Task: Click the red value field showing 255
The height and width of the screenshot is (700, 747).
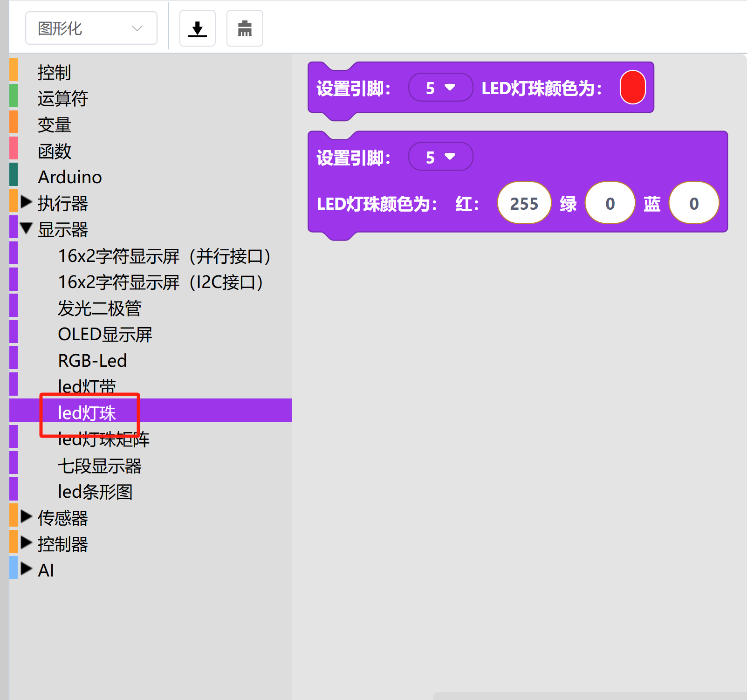Action: coord(524,203)
